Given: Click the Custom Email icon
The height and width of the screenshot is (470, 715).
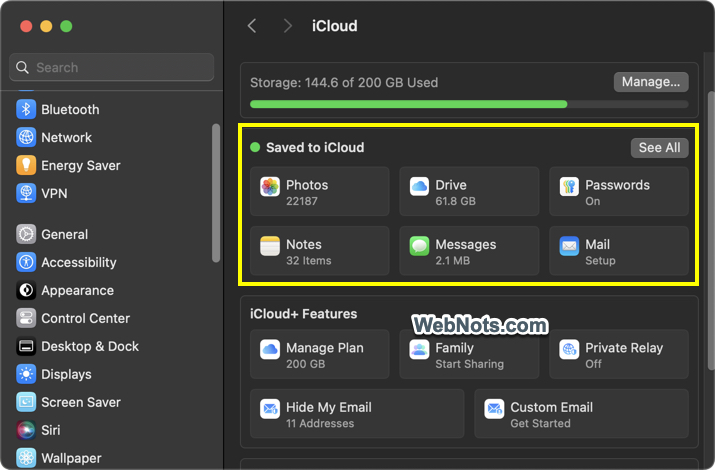Looking at the screenshot, I should pos(494,409).
